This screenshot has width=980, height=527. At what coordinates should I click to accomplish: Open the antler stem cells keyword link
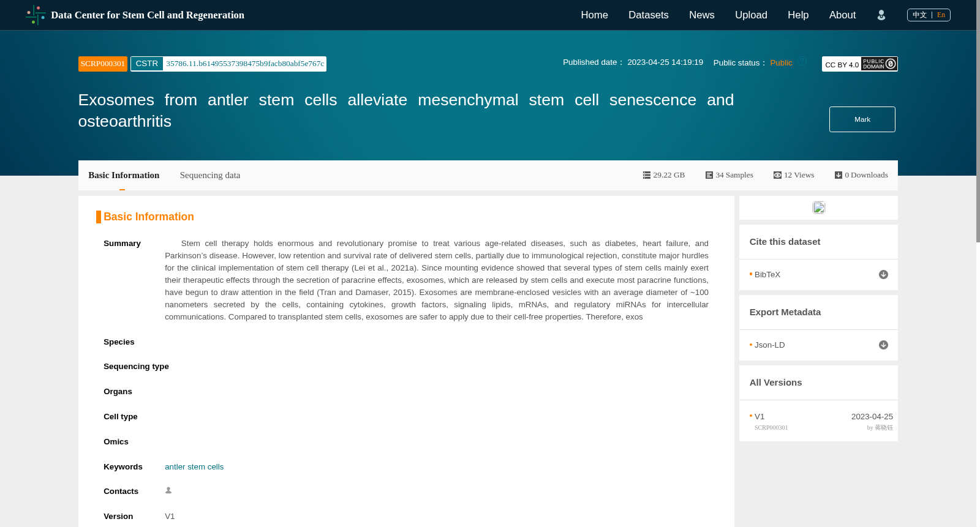(194, 466)
